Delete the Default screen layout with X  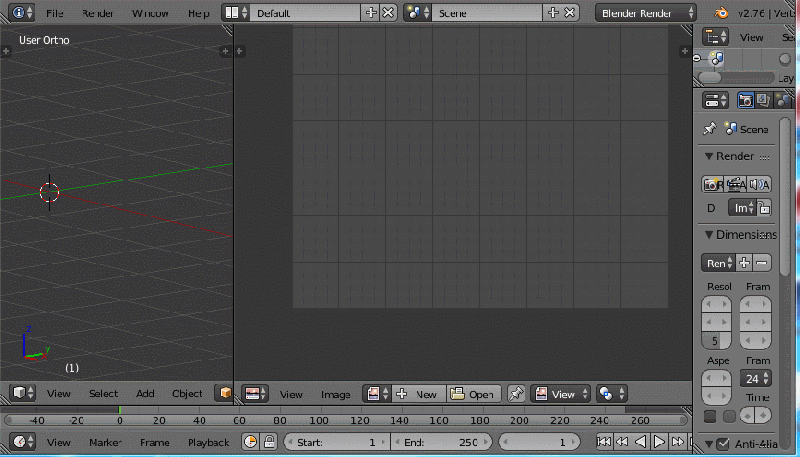[x=388, y=13]
